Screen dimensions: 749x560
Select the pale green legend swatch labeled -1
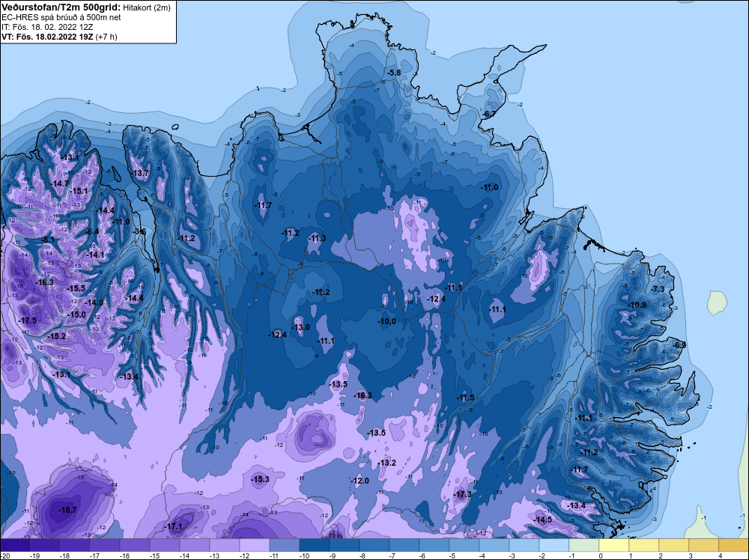[583, 546]
